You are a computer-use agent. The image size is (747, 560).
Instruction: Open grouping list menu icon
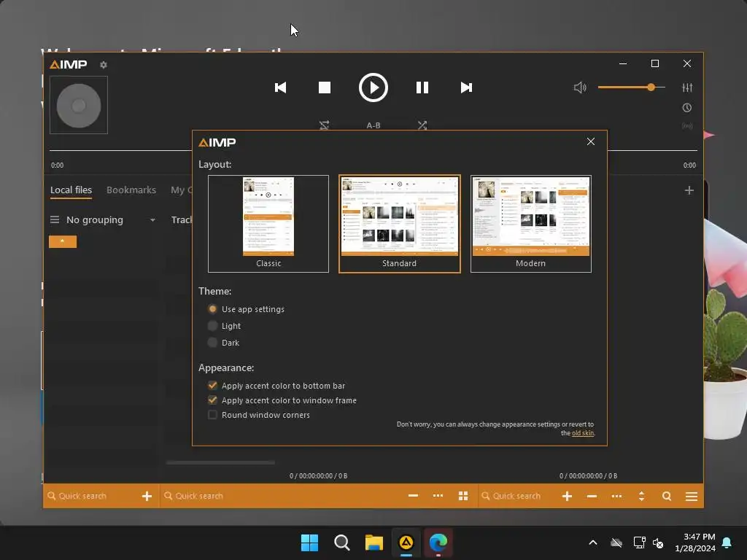55,219
